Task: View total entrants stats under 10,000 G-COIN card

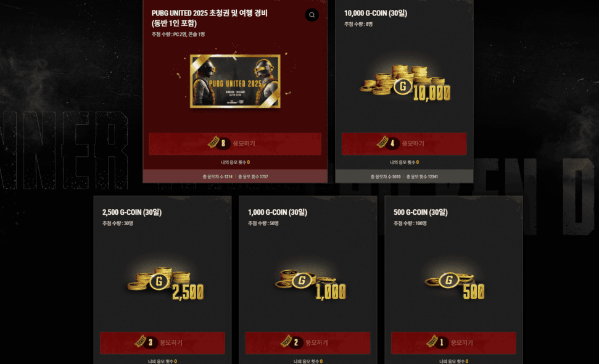Action: click(x=404, y=176)
